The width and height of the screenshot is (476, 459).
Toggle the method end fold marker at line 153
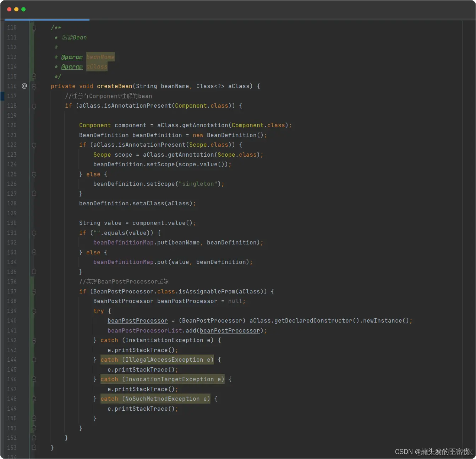34,448
